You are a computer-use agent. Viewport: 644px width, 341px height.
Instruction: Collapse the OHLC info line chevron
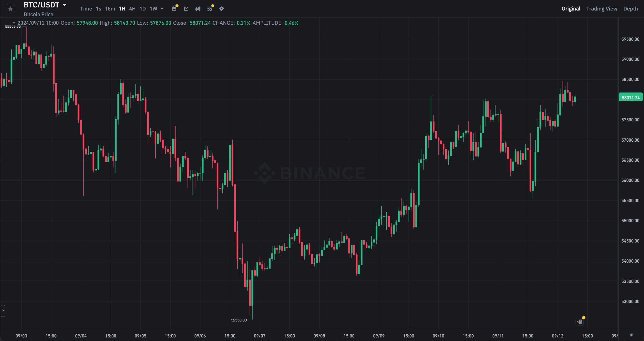coord(14,23)
